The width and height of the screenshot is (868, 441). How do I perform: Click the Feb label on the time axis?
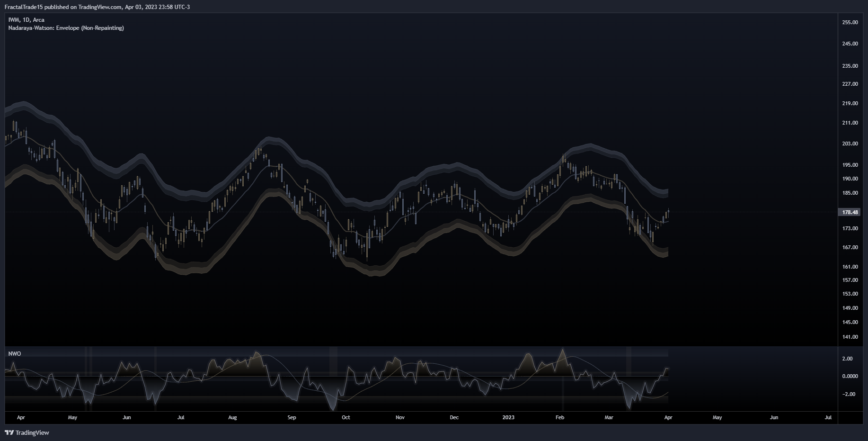(x=560, y=417)
